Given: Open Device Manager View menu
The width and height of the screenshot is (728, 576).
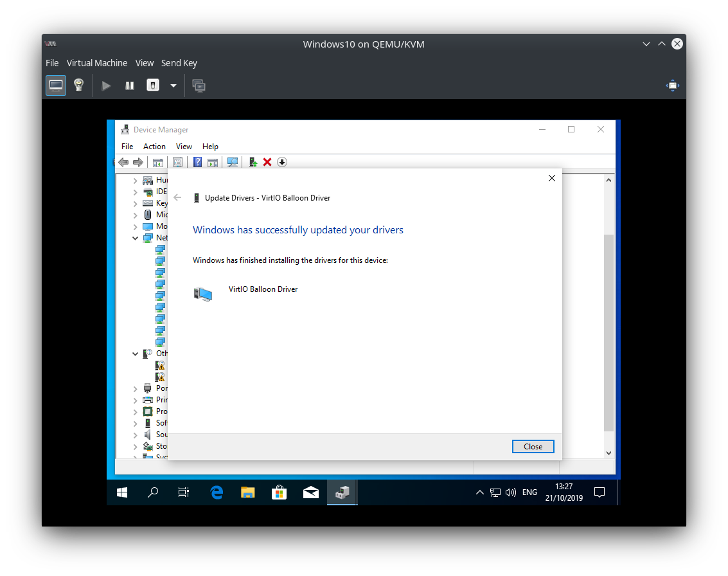Looking at the screenshot, I should pos(184,147).
